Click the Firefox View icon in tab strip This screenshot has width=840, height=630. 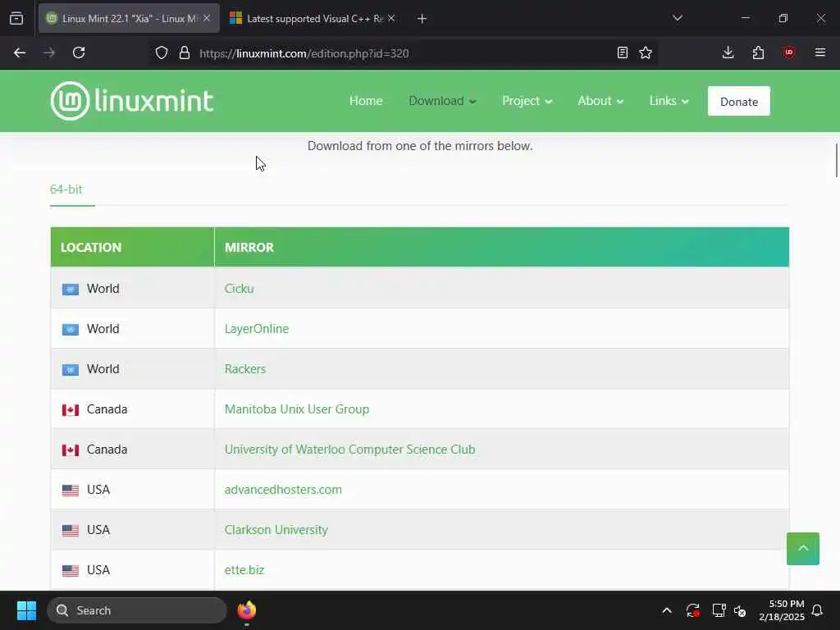pos(16,19)
